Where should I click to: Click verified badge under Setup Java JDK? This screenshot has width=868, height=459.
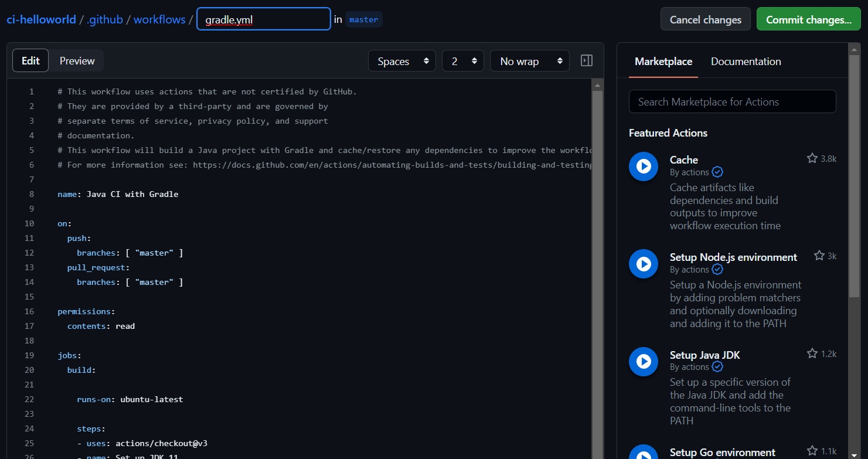[717, 367]
